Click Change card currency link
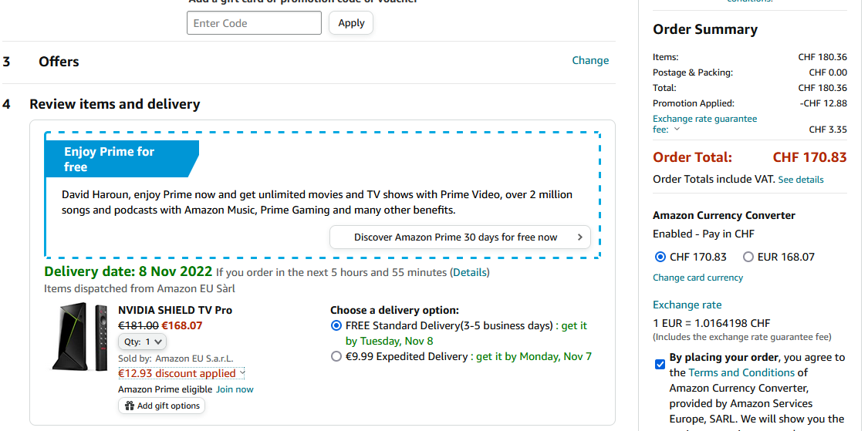 [x=697, y=278]
